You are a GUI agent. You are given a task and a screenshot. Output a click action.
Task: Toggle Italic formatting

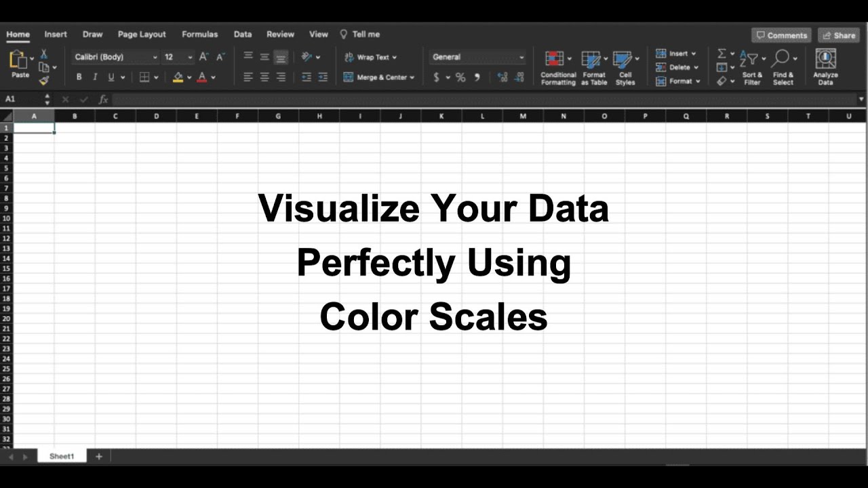point(95,77)
